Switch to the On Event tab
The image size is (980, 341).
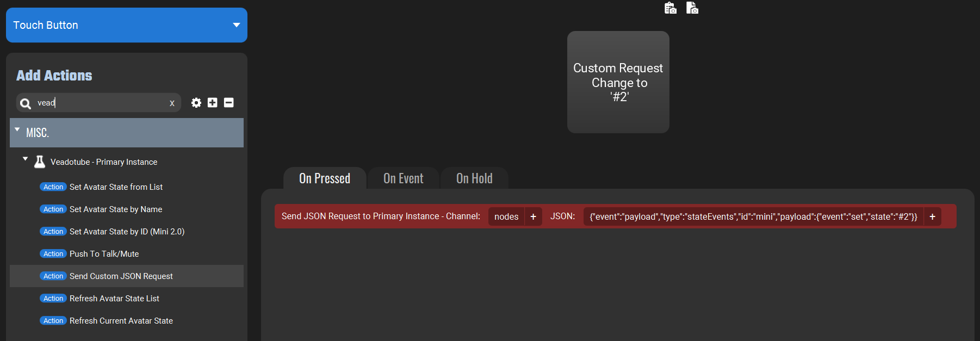point(404,178)
